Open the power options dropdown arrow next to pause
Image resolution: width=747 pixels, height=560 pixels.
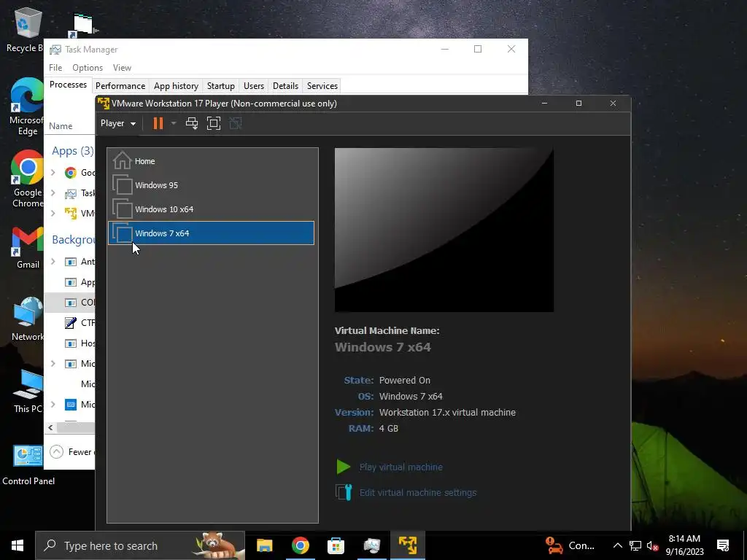tap(174, 123)
